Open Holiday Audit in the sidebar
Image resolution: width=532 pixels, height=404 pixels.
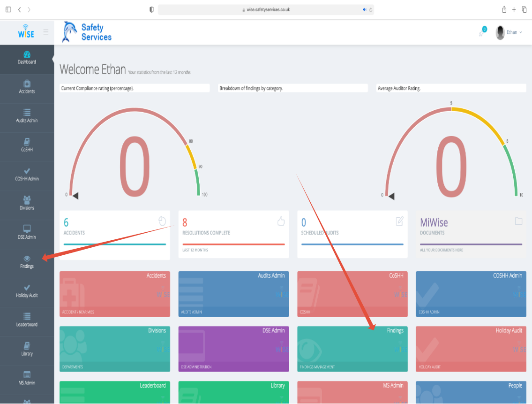point(27,291)
